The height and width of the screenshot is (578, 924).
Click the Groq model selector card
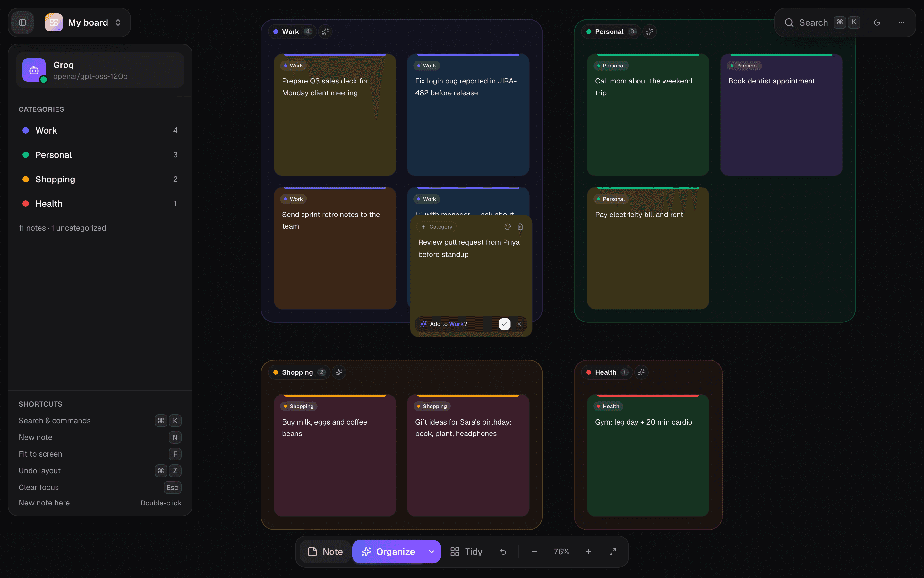point(100,70)
